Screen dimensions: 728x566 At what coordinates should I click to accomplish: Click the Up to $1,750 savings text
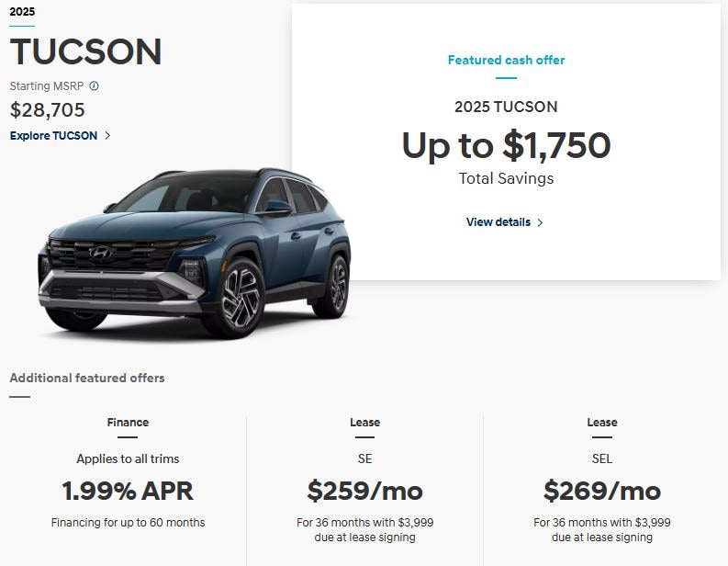click(506, 145)
